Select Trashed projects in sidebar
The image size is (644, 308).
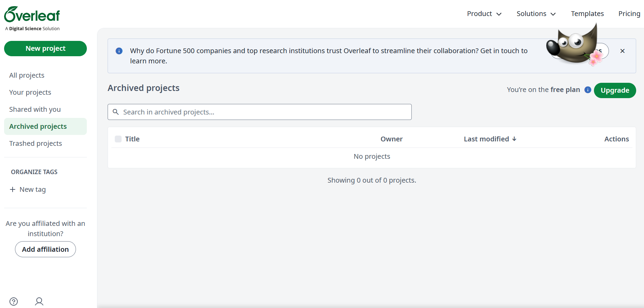(45, 143)
